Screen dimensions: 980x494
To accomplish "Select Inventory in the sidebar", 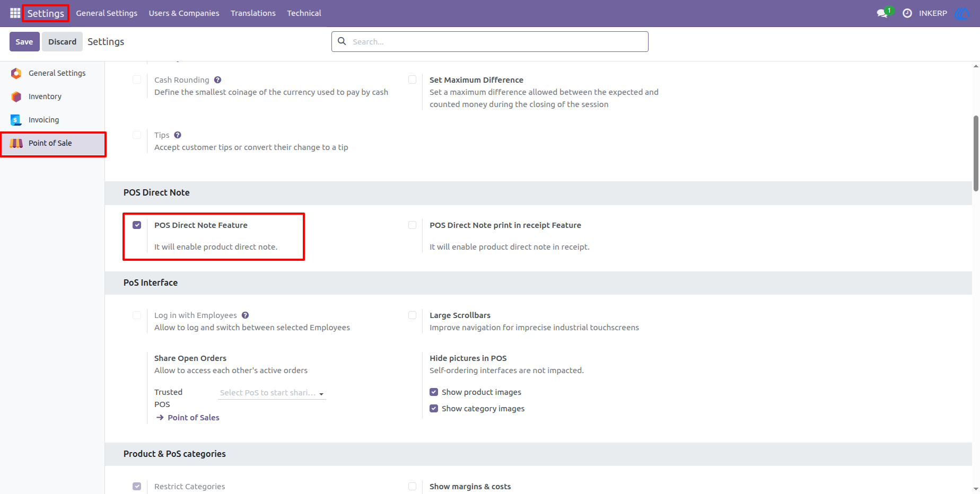I will (52, 96).
